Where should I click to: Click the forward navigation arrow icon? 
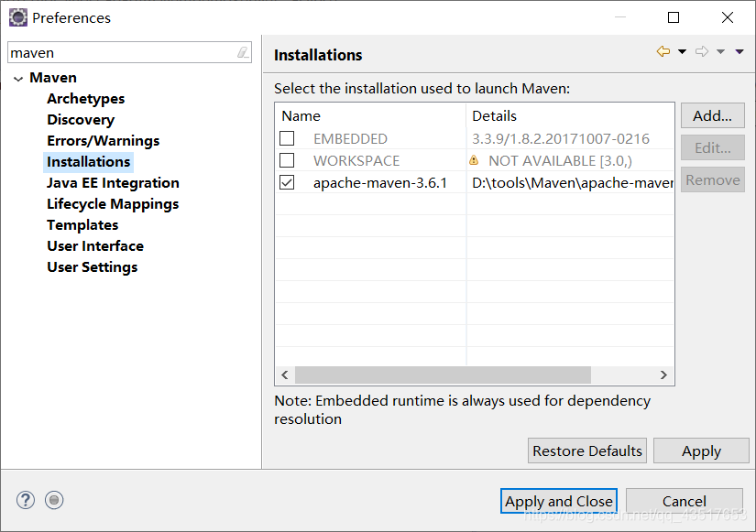(x=702, y=51)
